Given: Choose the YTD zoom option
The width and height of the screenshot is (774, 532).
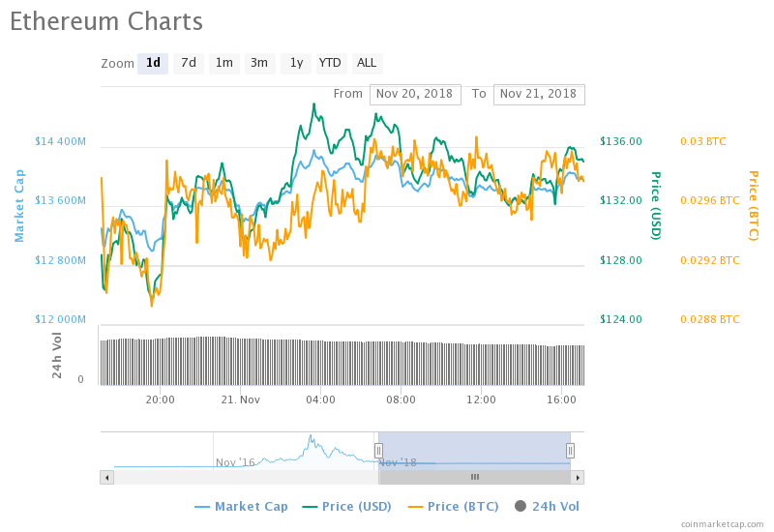Looking at the screenshot, I should point(331,63).
